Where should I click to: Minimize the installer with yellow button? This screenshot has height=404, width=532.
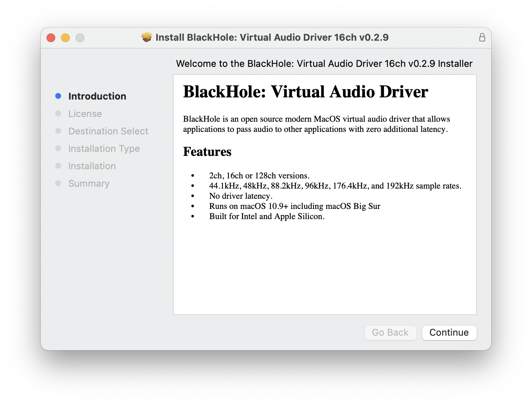coord(65,38)
